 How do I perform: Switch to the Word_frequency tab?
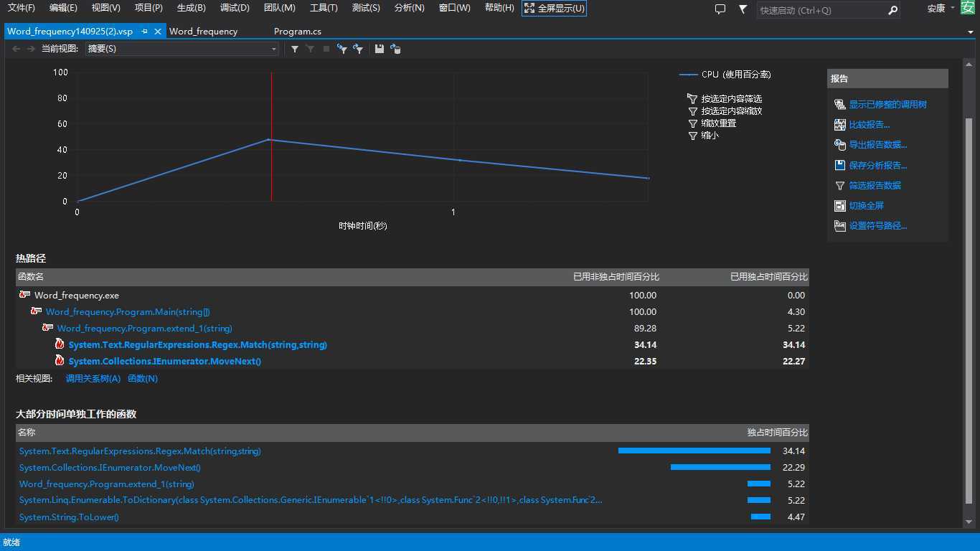pos(204,32)
